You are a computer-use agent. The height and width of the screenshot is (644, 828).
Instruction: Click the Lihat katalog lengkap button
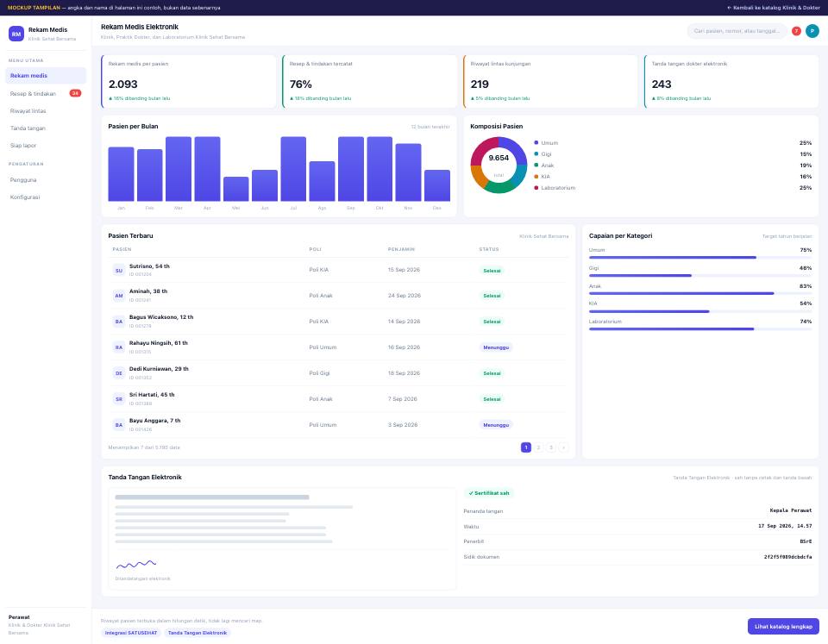[x=783, y=627]
